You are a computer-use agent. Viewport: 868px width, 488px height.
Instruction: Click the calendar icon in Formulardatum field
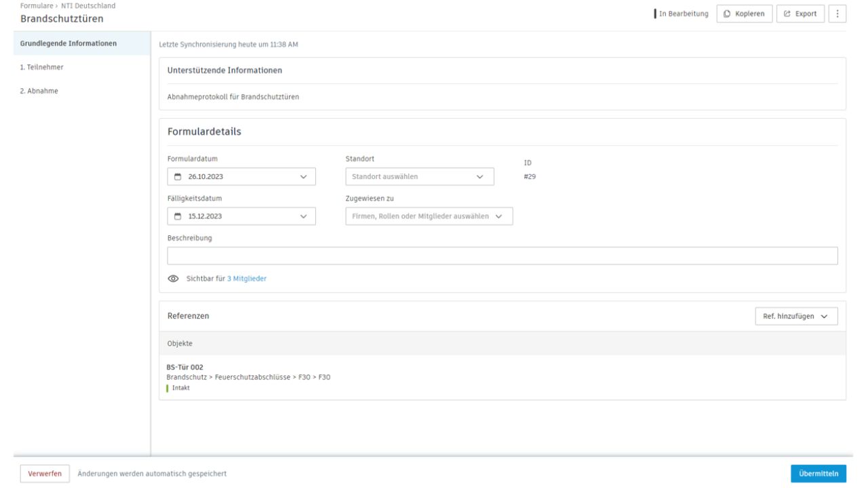pyautogui.click(x=178, y=177)
